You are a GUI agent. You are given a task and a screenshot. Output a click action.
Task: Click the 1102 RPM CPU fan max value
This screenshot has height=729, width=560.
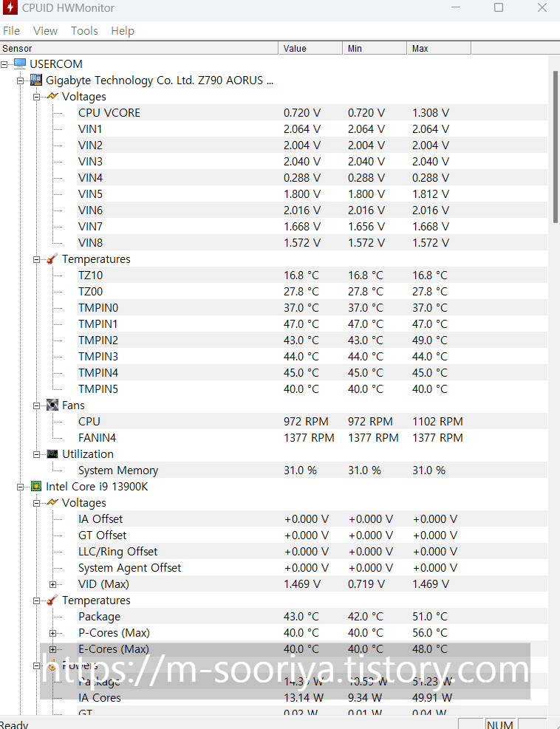coord(437,421)
